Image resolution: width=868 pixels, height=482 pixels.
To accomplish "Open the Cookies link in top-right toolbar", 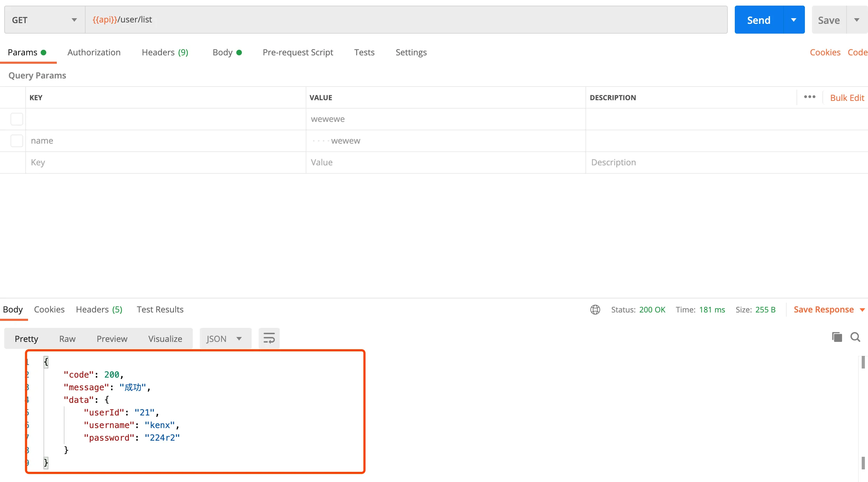I will (825, 52).
